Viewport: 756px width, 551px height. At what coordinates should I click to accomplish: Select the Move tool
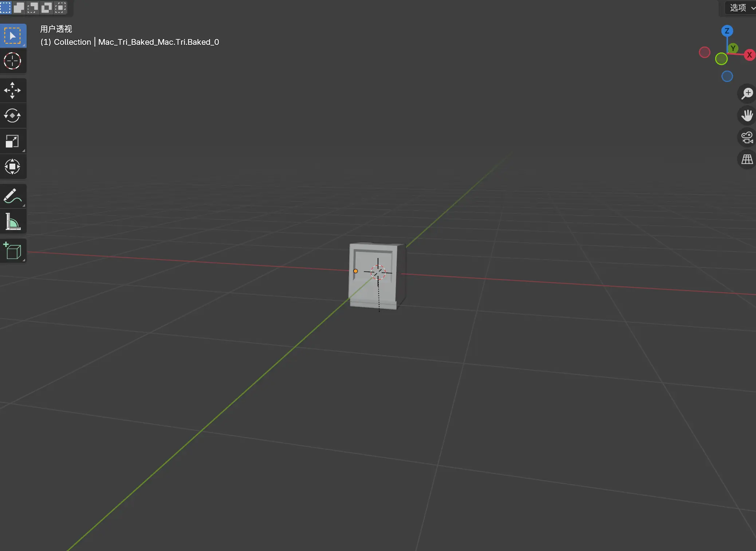(13, 90)
